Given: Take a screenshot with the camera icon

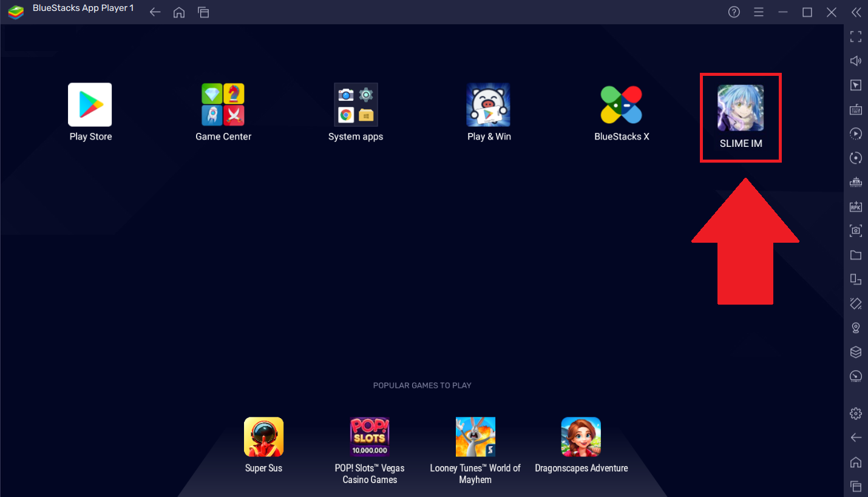Looking at the screenshot, I should pyautogui.click(x=856, y=231).
